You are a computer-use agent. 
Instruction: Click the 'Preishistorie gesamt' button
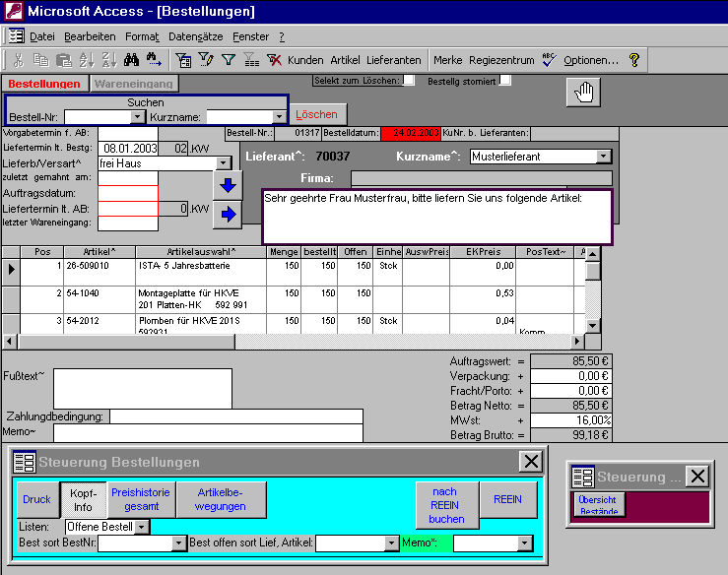point(140,499)
